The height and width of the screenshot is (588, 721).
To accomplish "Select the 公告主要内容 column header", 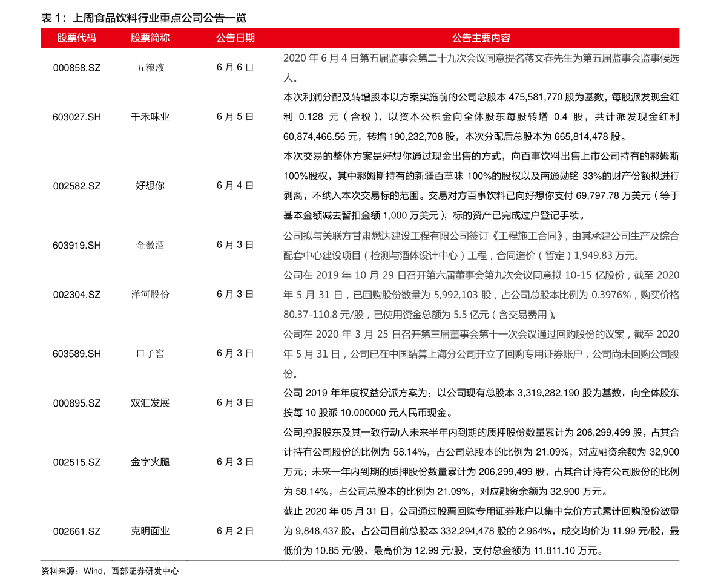I will pos(481,38).
